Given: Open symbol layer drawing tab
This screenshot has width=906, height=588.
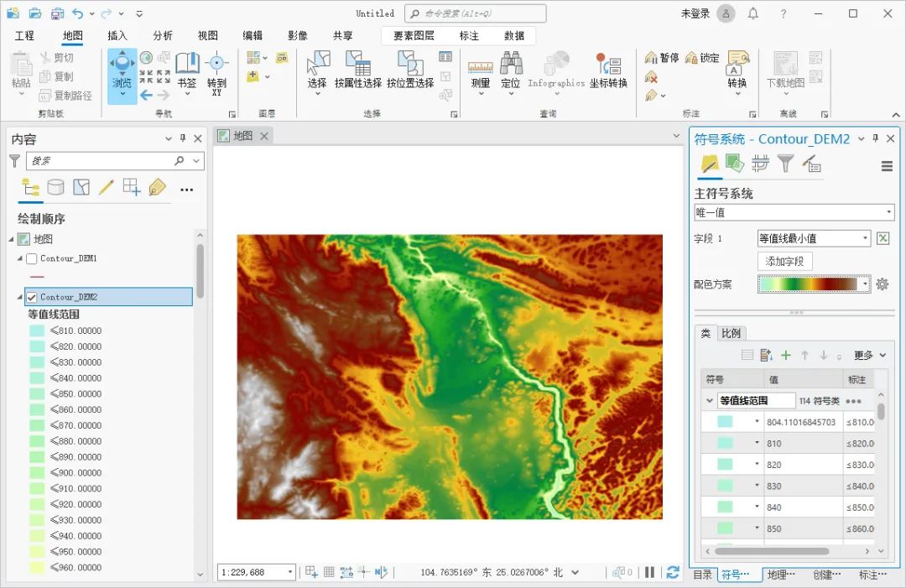Looking at the screenshot, I should click(760, 164).
